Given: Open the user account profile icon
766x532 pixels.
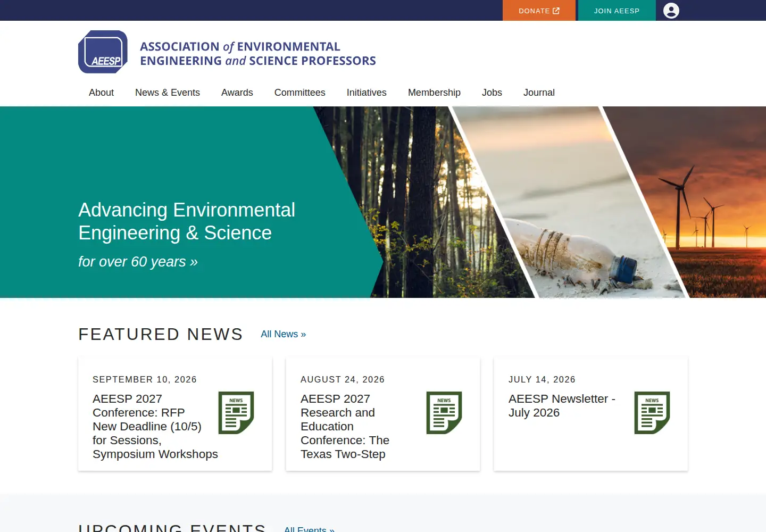Looking at the screenshot, I should [x=671, y=11].
